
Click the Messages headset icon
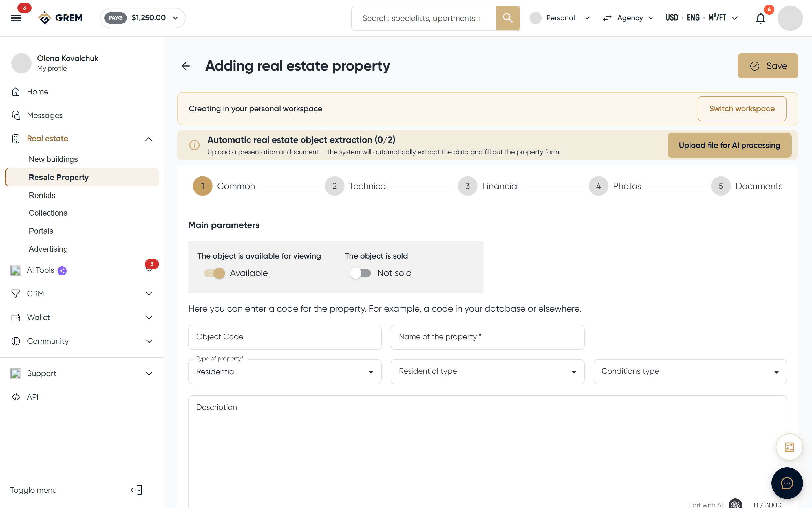point(16,115)
